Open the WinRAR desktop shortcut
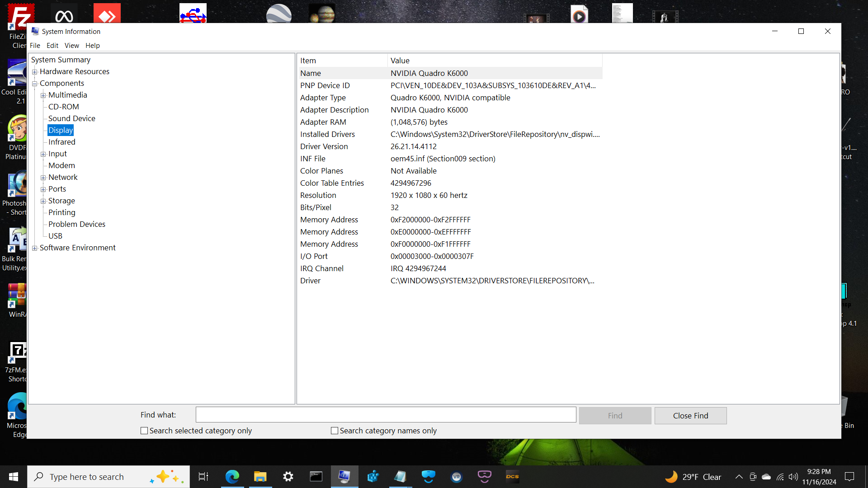Viewport: 868px width, 488px height. click(x=17, y=300)
